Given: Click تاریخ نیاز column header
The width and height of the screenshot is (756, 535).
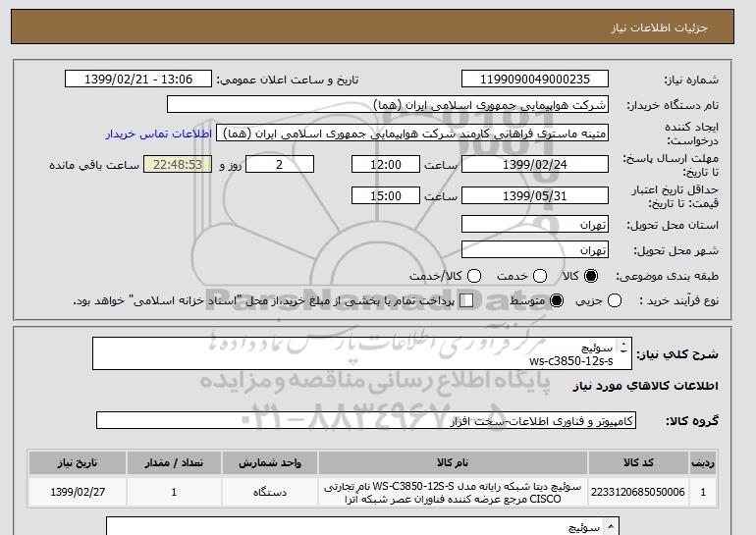Looking at the screenshot, I should (x=78, y=462).
